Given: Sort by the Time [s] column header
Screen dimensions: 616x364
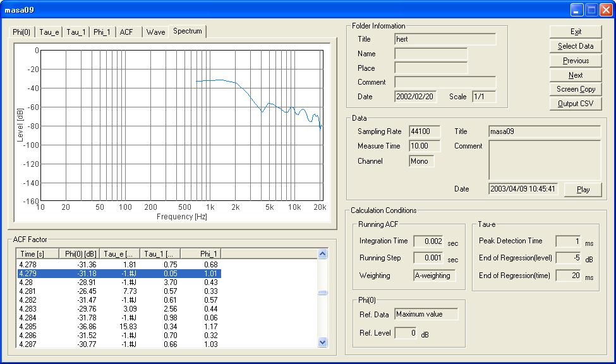Looking at the screenshot, I should click(38, 254).
